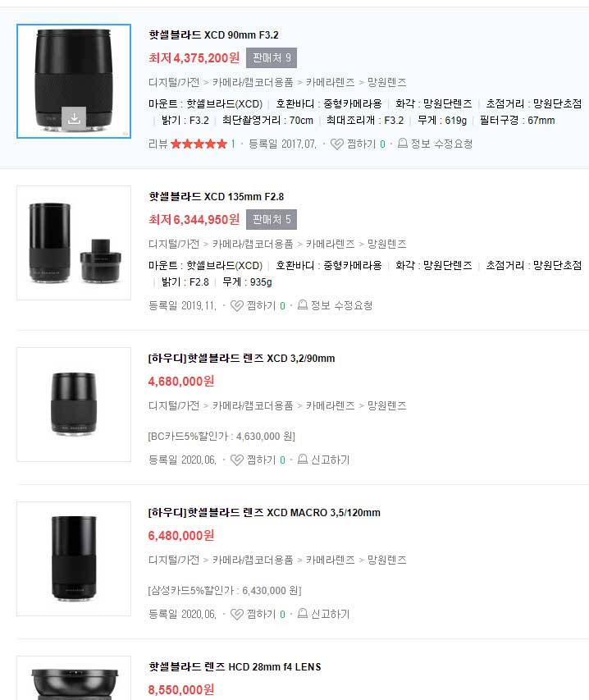Click the heart icon for XCD MACRO 3,5/120mm
Viewport: 589px width, 700px height.
coord(237,615)
